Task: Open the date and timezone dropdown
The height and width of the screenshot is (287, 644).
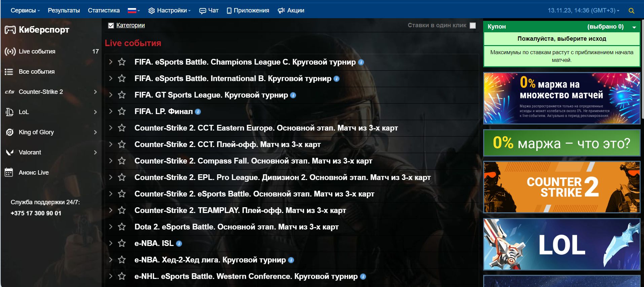Action: coord(583,10)
